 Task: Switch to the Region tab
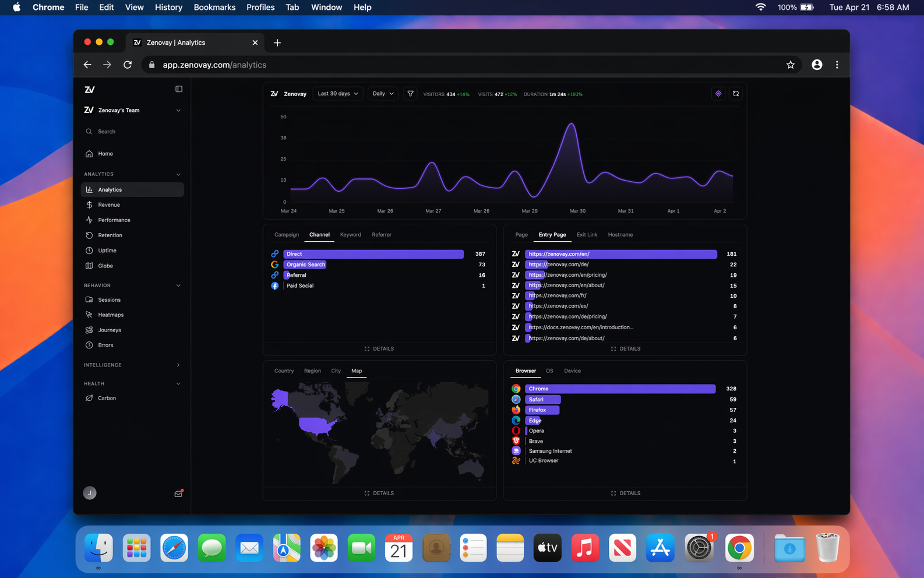tap(312, 371)
